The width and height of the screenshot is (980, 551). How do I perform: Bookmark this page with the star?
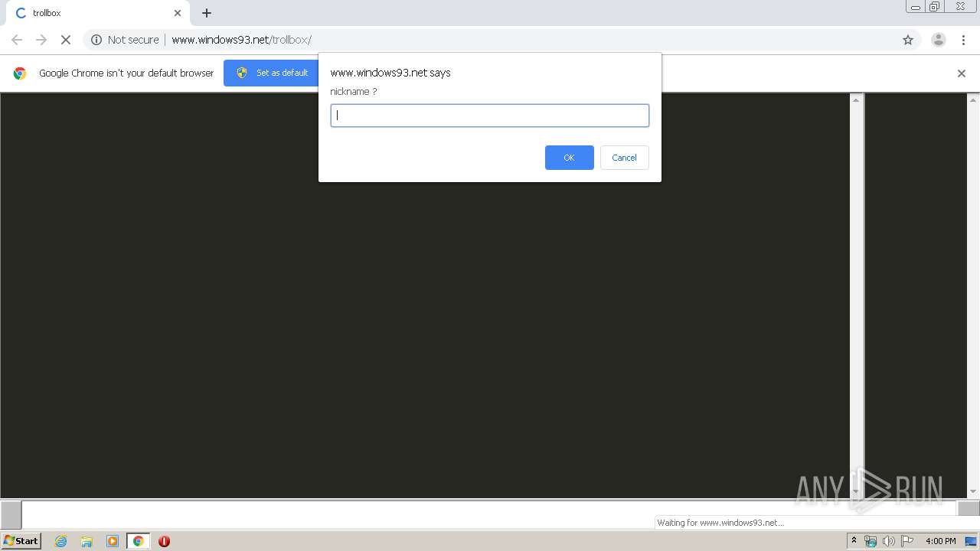(x=908, y=40)
